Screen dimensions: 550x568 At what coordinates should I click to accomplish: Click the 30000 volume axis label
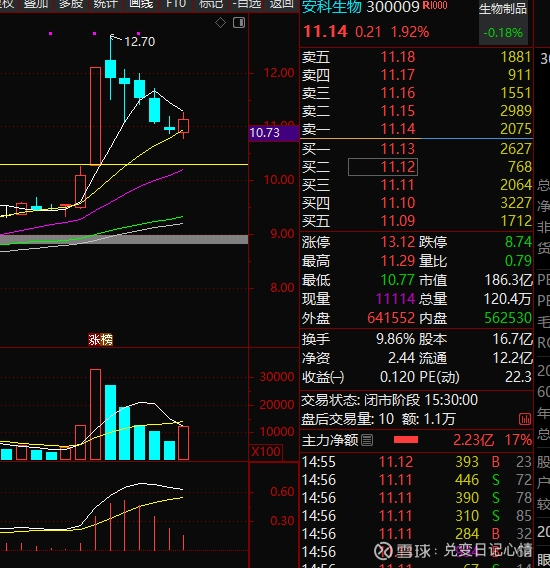click(x=277, y=377)
